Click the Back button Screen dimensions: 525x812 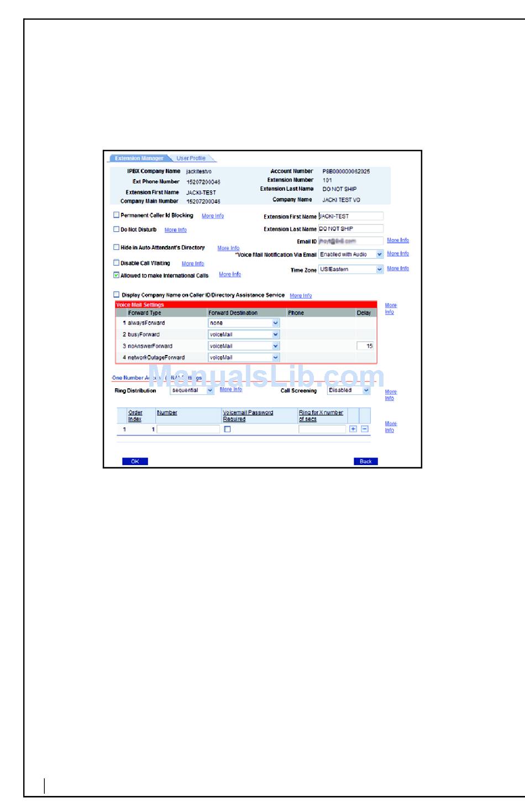(366, 461)
